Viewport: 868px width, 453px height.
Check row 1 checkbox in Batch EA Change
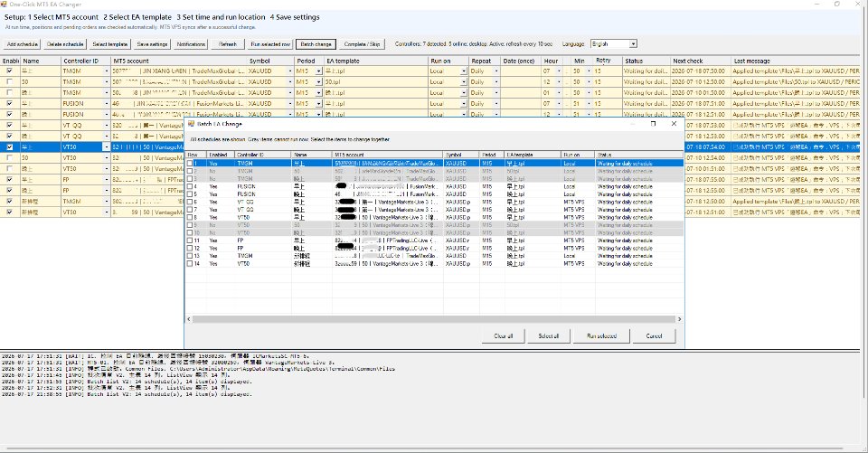(x=190, y=164)
